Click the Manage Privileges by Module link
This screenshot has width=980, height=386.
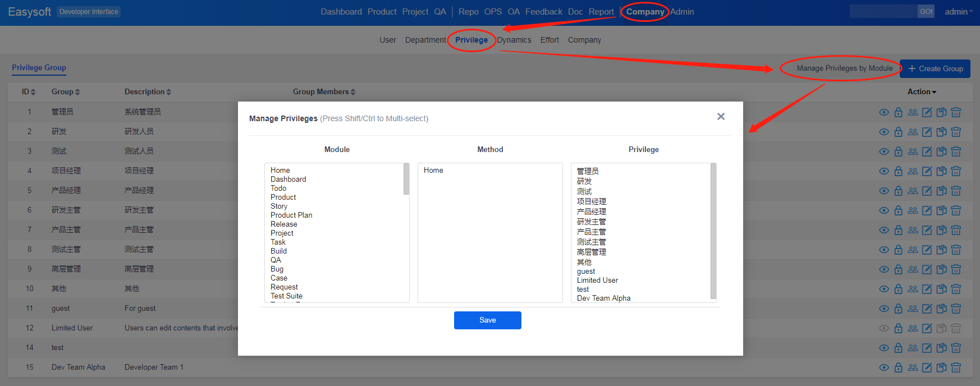coord(844,68)
